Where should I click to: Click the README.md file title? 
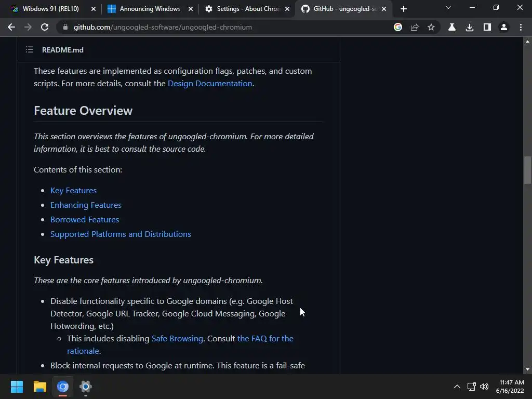pos(63,50)
